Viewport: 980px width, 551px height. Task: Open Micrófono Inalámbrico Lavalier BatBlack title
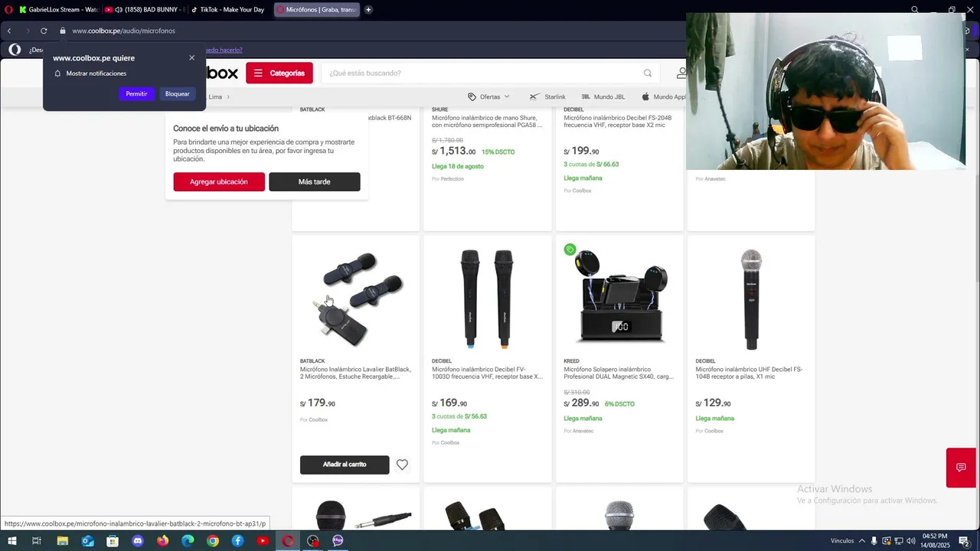[355, 373]
